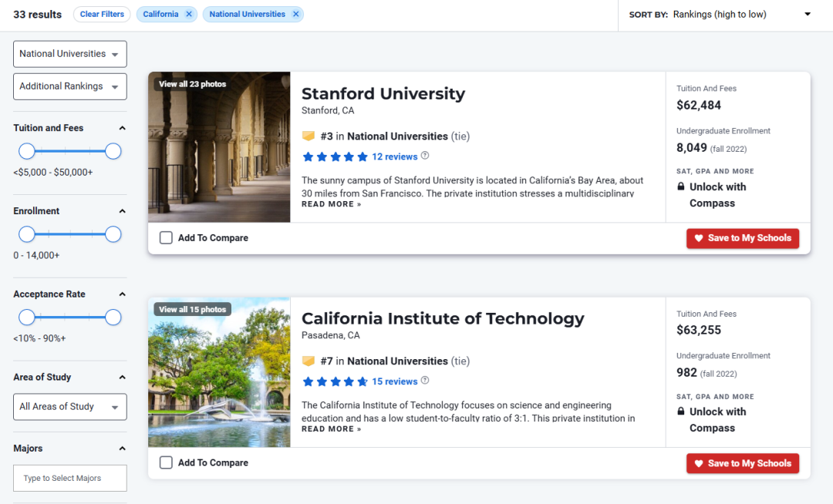Viewport: 833px width, 504px height.
Task: Click Unlock with Compass for Caltech
Action: [x=717, y=420]
